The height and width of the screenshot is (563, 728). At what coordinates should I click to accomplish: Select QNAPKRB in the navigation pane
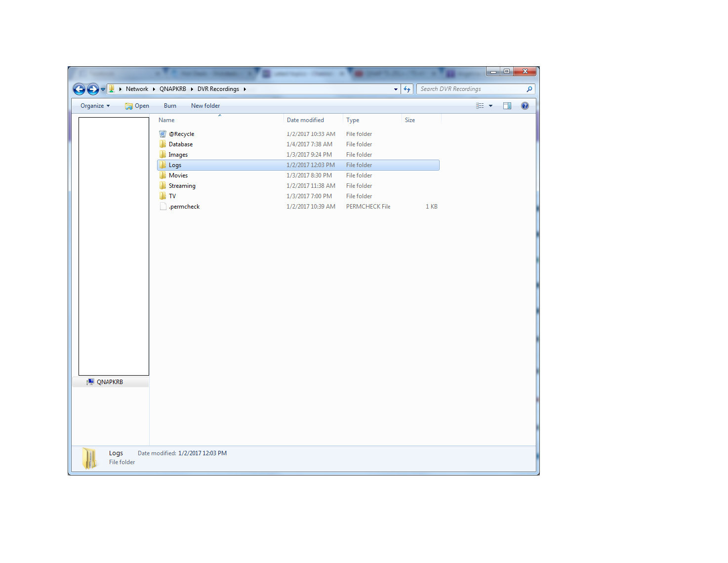[x=110, y=382]
